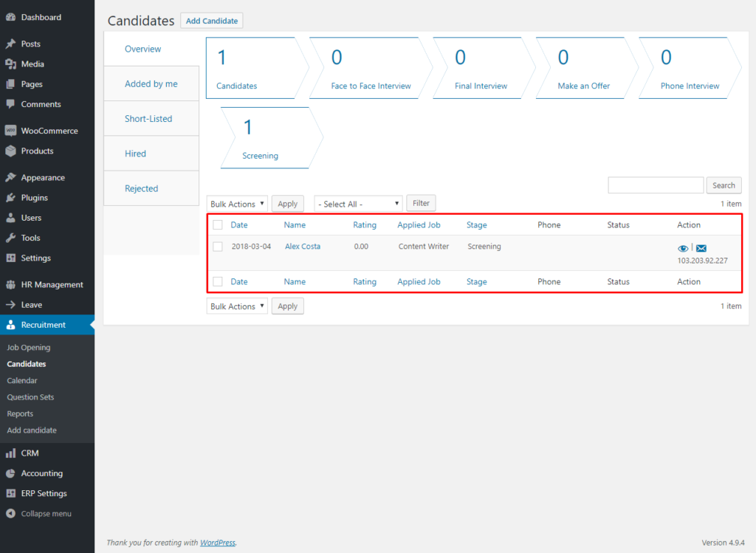Open the Bulk Actions dropdown
756x553 pixels.
point(236,203)
